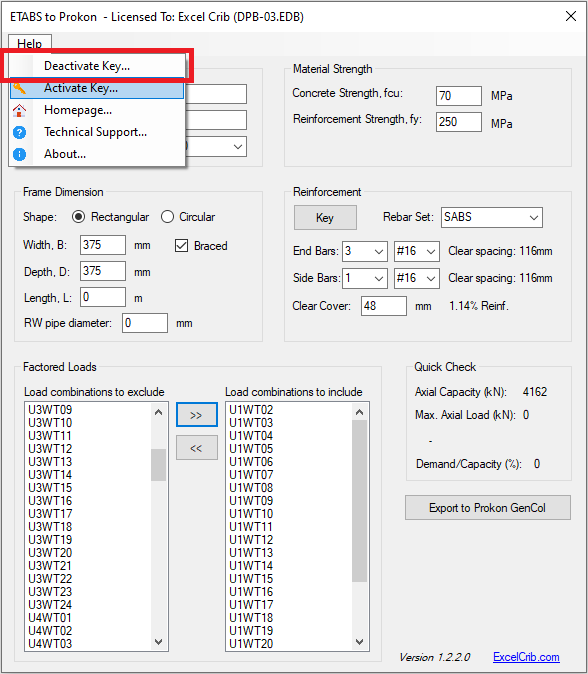Image resolution: width=588 pixels, height=674 pixels.
Task: Click the exclude list scrollbar thumb
Action: coord(159,465)
